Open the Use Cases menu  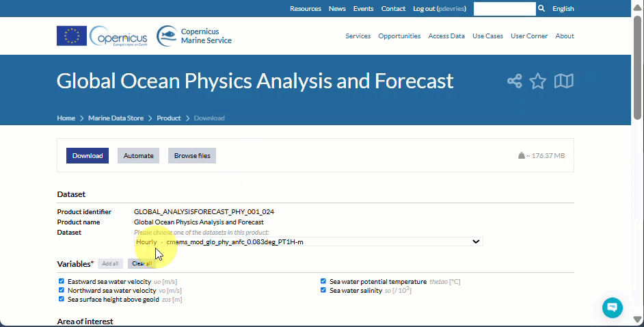pyautogui.click(x=487, y=36)
